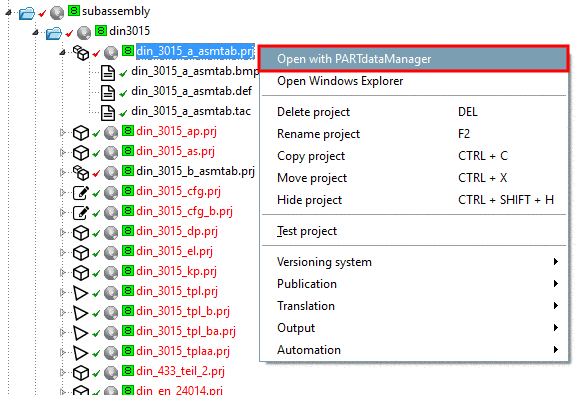Image resolution: width=583 pixels, height=395 pixels.
Task: Click document icon of din_3015_a_asmtab.tac
Action: tap(108, 113)
